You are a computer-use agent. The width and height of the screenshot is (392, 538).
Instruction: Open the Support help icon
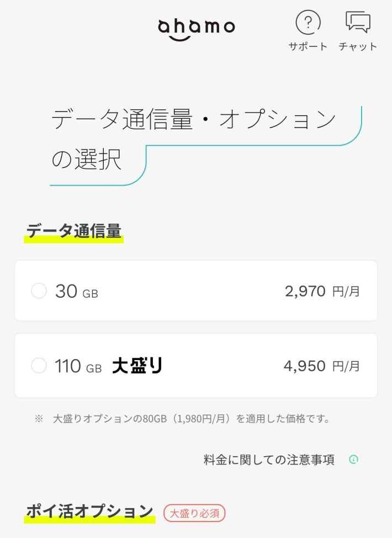click(x=308, y=23)
